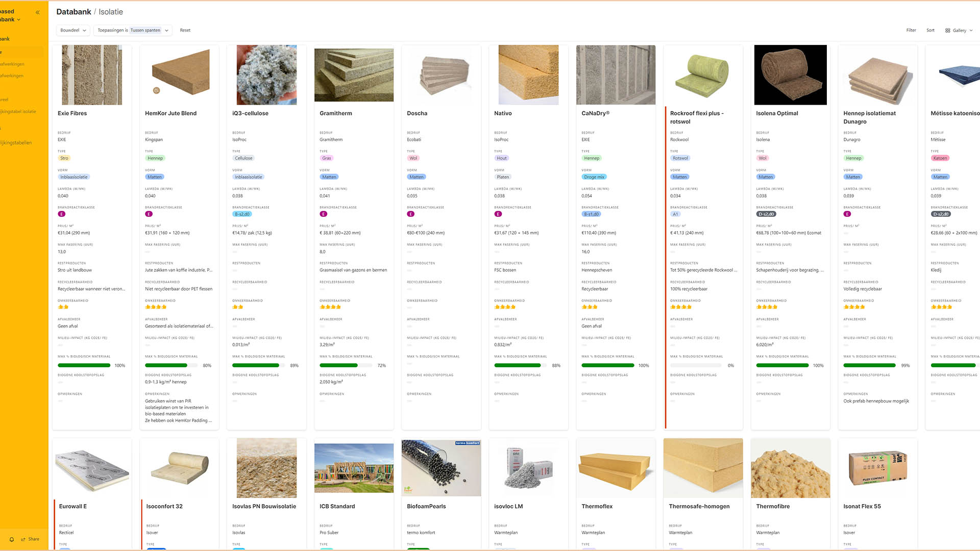Click the notification bell icon
Viewport: 980px width, 551px height.
(12, 539)
